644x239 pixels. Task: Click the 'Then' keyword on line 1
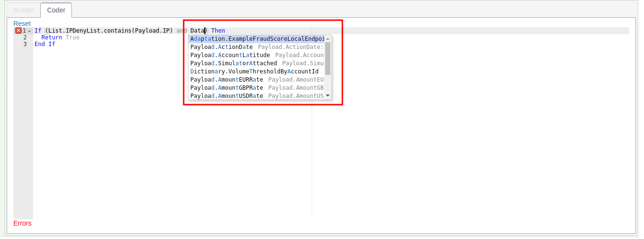click(x=218, y=31)
